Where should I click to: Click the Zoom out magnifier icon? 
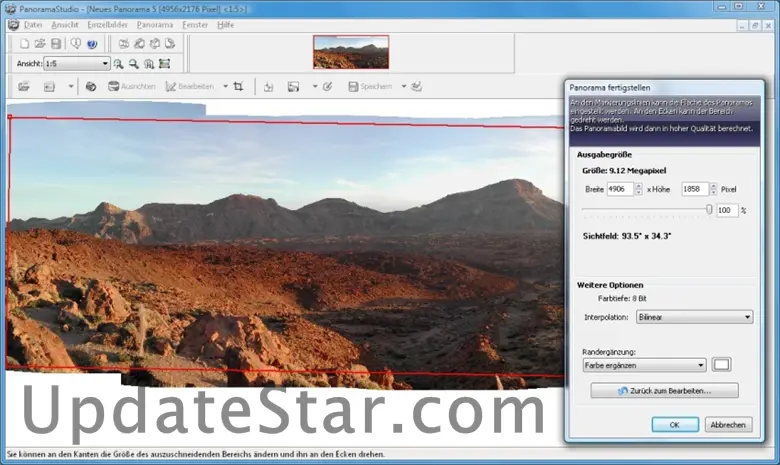click(134, 64)
